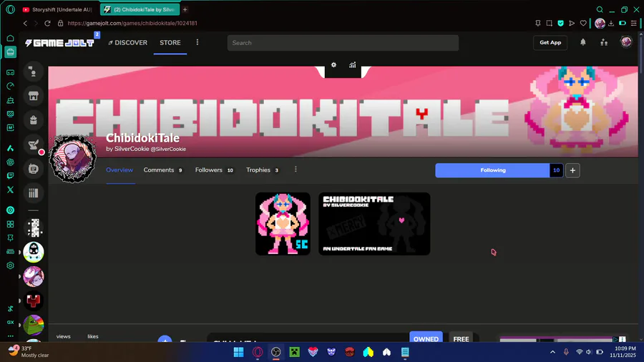Open more options beside Store

(197, 42)
